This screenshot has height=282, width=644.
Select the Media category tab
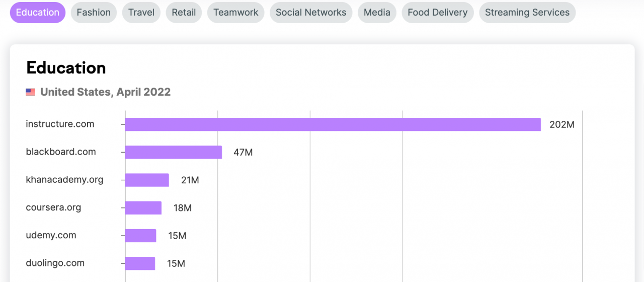tap(377, 13)
